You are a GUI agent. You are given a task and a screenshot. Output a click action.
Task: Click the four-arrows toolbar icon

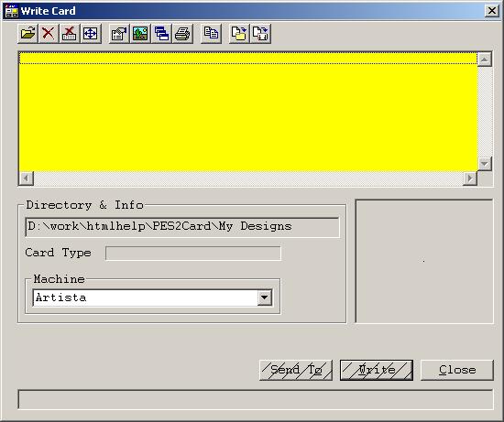coord(91,33)
